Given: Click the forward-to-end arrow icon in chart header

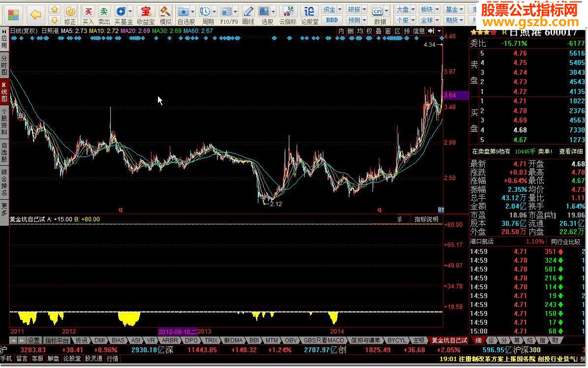Looking at the screenshot, I should point(431,31).
